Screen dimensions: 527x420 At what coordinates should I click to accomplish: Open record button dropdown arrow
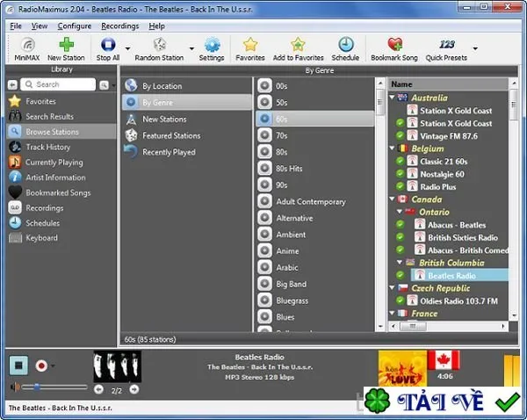point(53,366)
